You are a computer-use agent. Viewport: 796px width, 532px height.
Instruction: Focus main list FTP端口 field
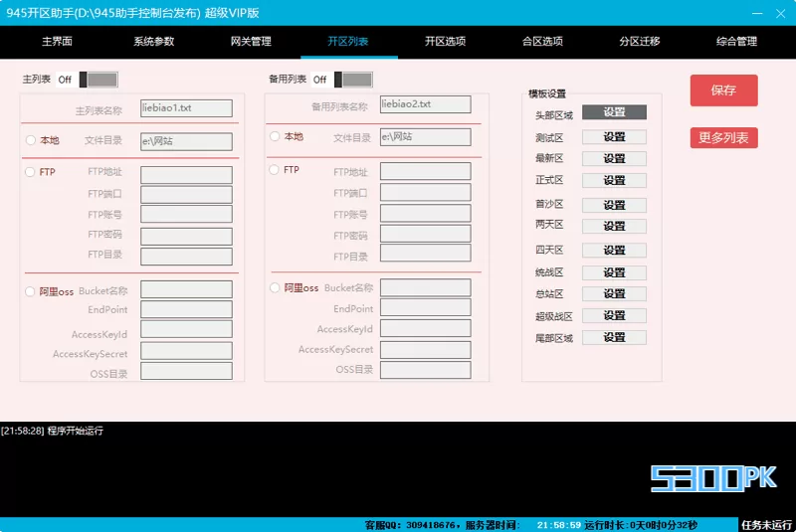(186, 194)
